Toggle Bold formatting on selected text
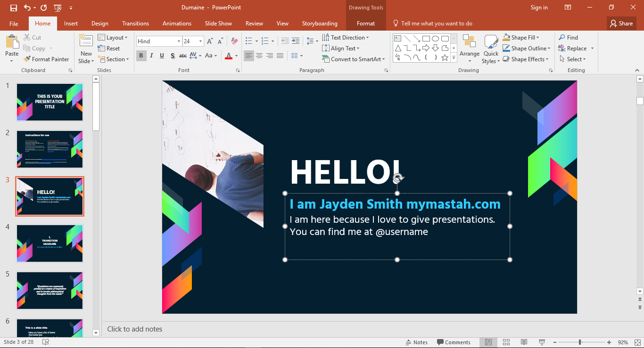 click(x=141, y=56)
